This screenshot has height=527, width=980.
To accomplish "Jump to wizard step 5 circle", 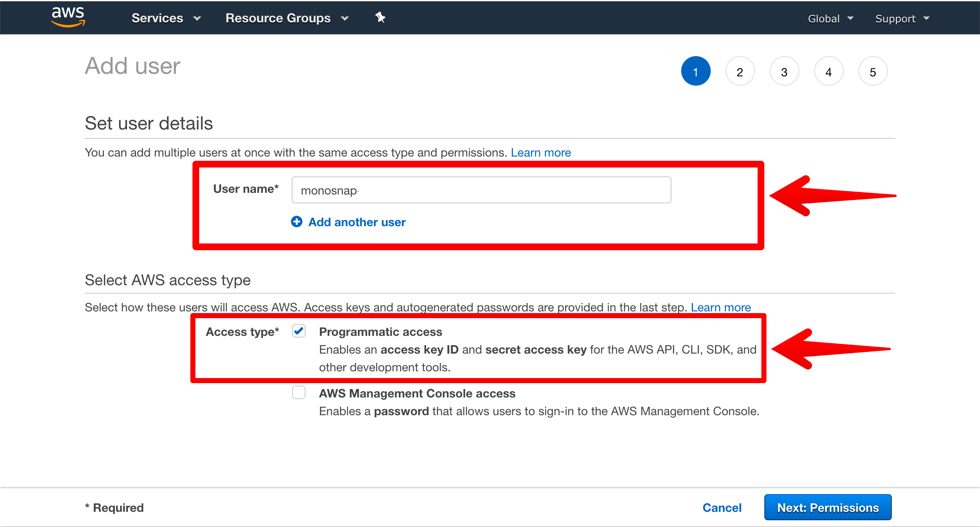I will [873, 71].
